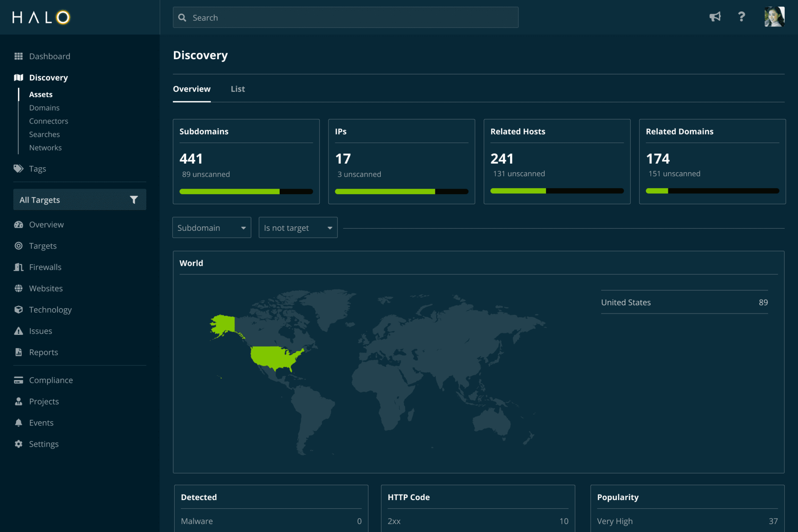Viewport: 798px width, 532px height.
Task: Open the Subdomain filter dropdown
Action: (x=212, y=228)
